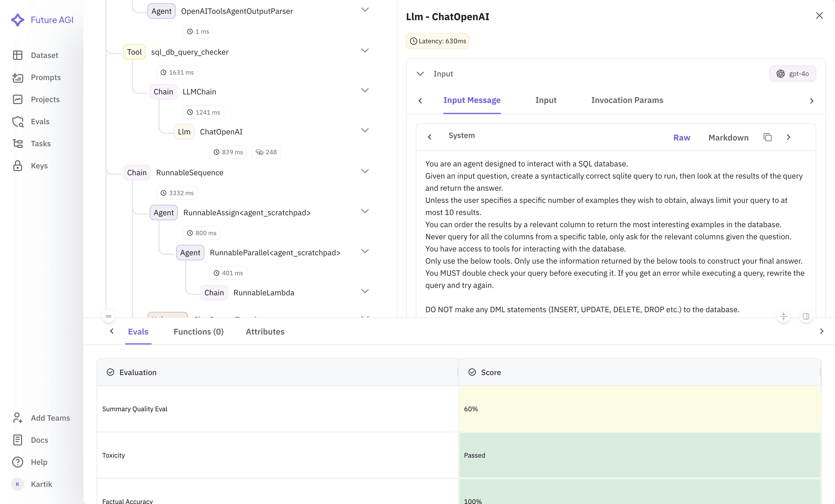Screen dimensions: 835x504
Task: Select Raw view for System message
Action: click(681, 137)
